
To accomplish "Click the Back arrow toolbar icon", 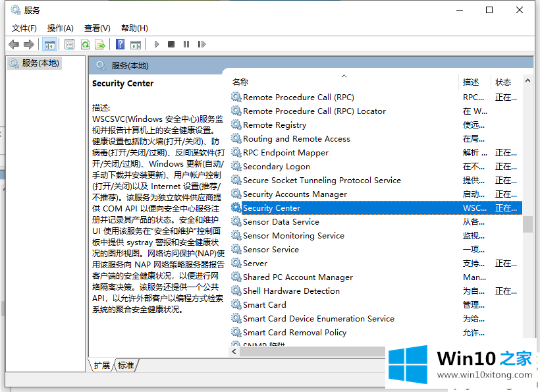I will tap(14, 44).
